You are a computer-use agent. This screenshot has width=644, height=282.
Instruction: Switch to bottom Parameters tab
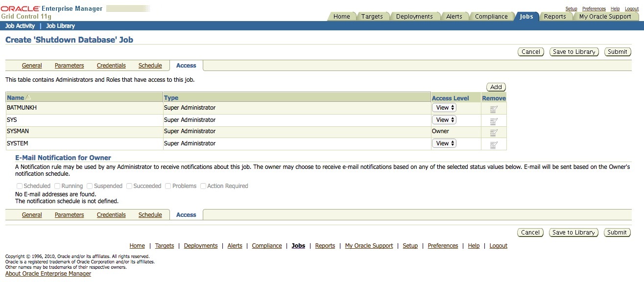(x=70, y=215)
